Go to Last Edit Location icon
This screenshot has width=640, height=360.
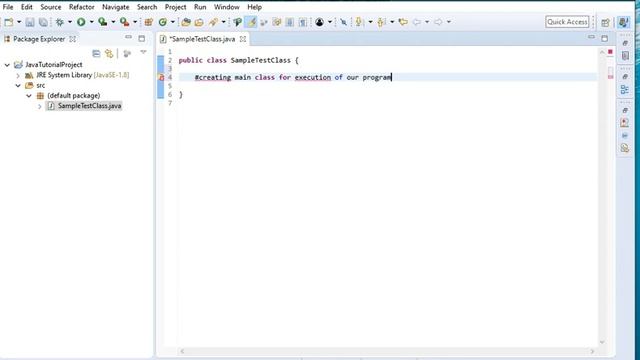[403, 22]
